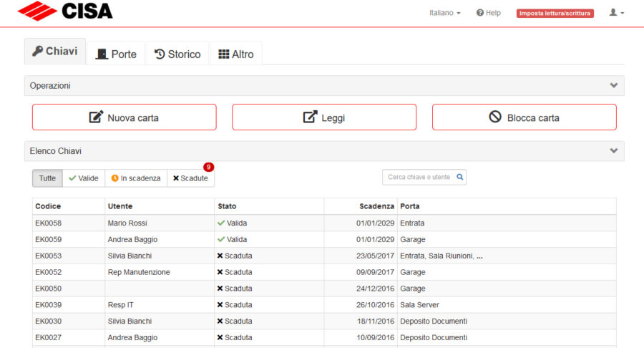Viewport: 644px width, 348px height.
Task: Click the Blocca carta ban icon
Action: [x=495, y=117]
